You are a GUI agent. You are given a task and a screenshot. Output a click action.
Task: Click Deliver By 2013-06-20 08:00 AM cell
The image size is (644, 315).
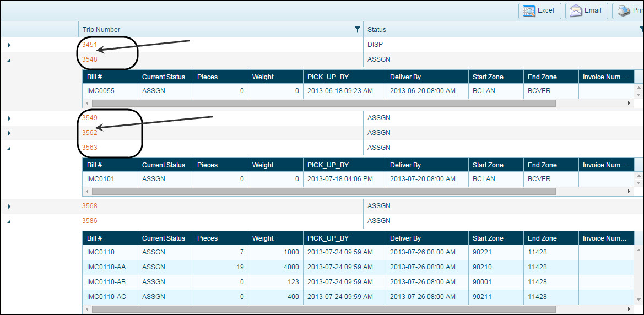(x=427, y=91)
